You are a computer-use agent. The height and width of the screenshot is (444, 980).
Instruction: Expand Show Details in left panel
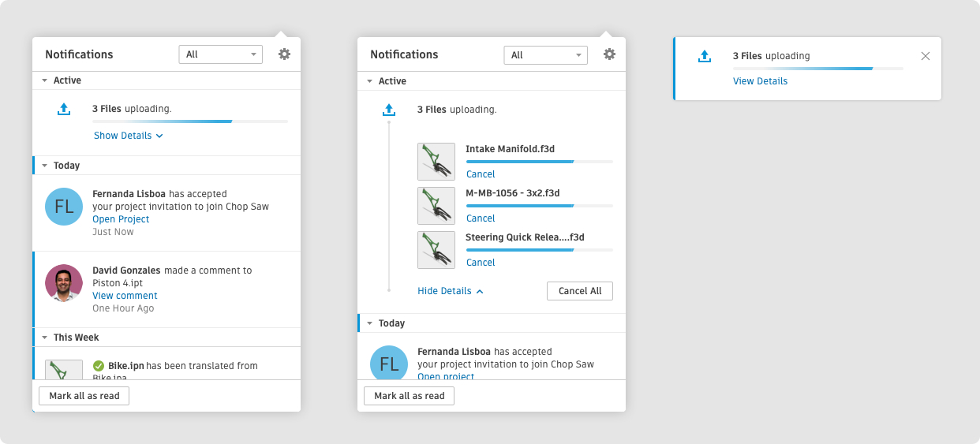coord(128,136)
